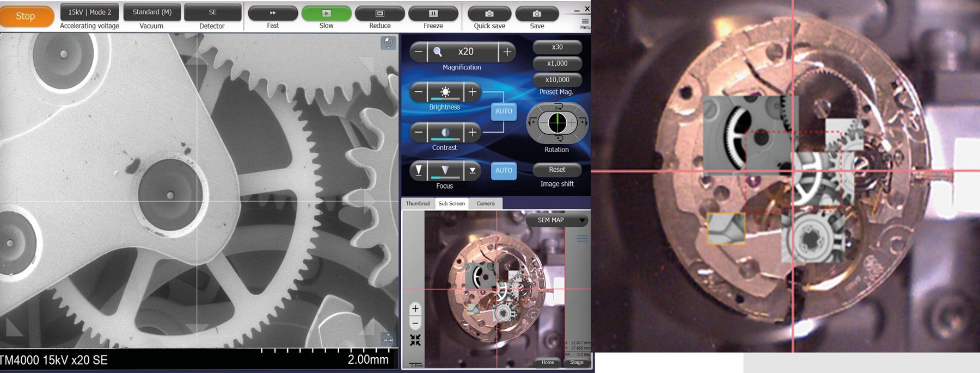980x373 pixels.
Task: Open the Standard (M) vacuum setting
Action: tap(152, 12)
